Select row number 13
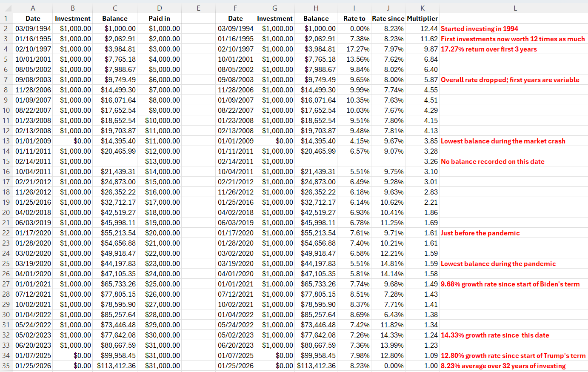 point(6,141)
